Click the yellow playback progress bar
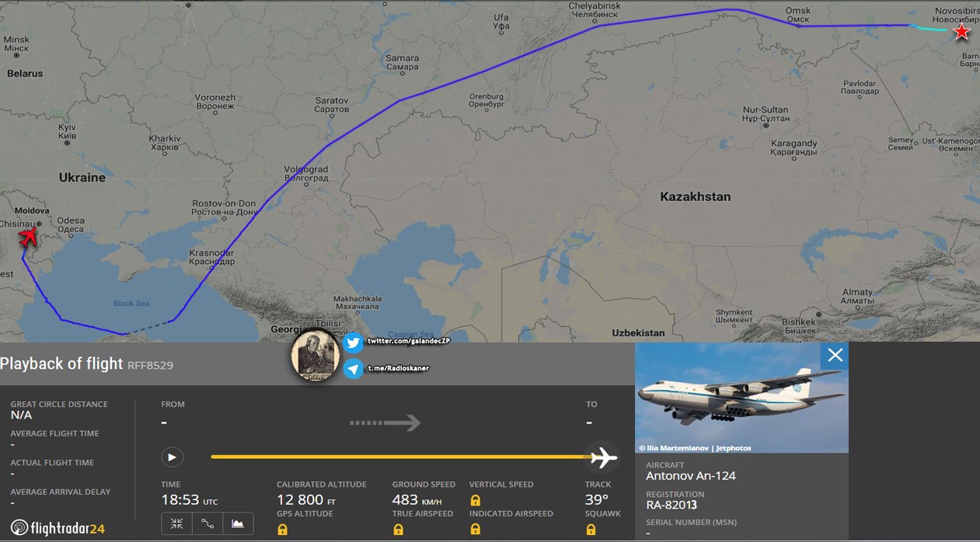 [x=399, y=457]
